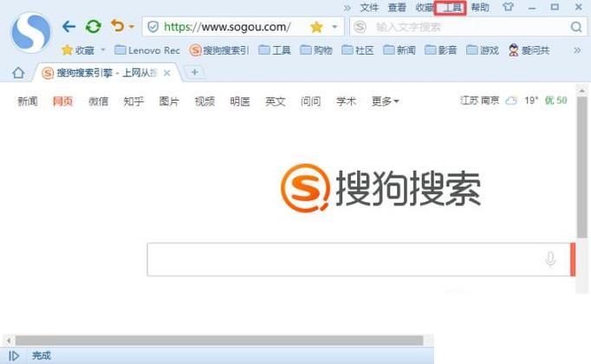Image resolution: width=591 pixels, height=364 pixels.
Task: Expand the 收藏 bookmarks dropdown arrow
Action: pyautogui.click(x=103, y=49)
